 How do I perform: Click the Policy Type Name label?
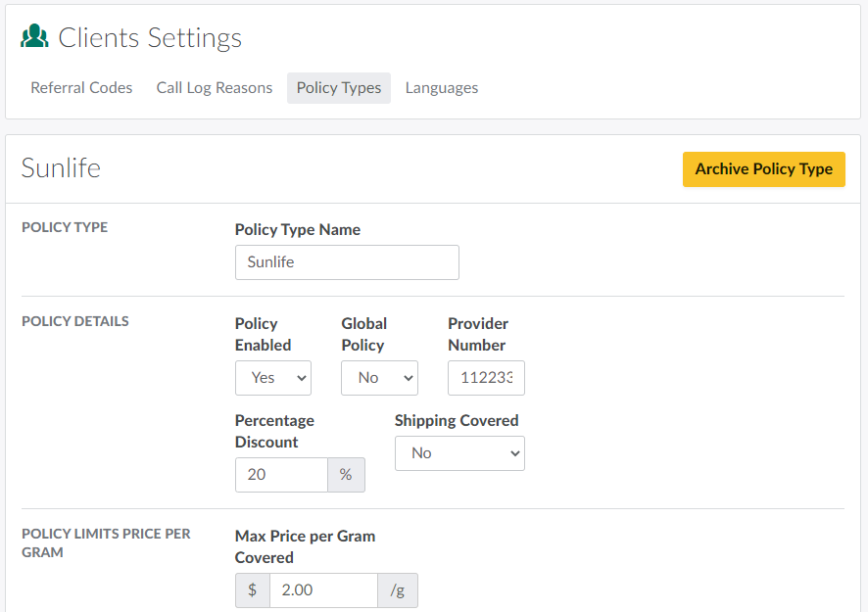click(x=298, y=230)
